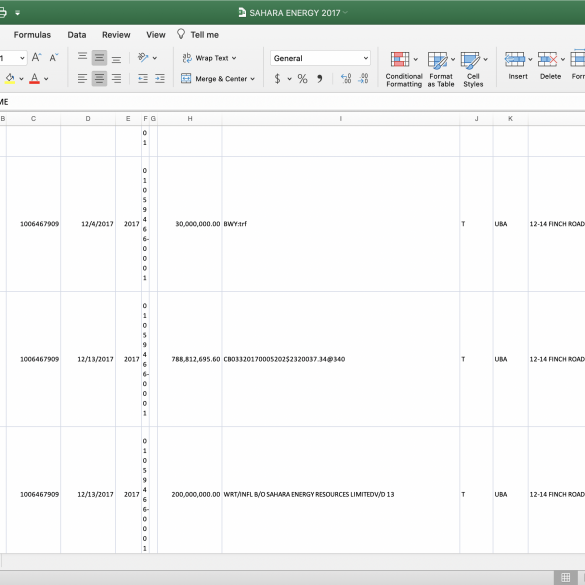Click the Tell me lightbulb icon
The image size is (585, 585).
[181, 34]
